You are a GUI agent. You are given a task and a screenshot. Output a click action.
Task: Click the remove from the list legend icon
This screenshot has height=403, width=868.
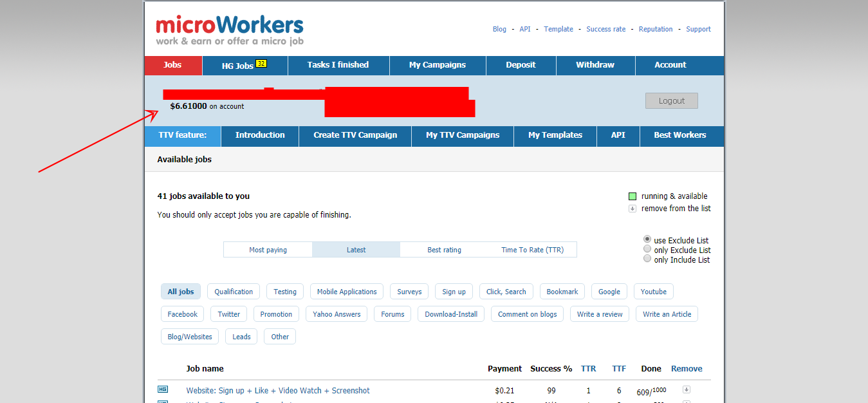[x=633, y=209]
